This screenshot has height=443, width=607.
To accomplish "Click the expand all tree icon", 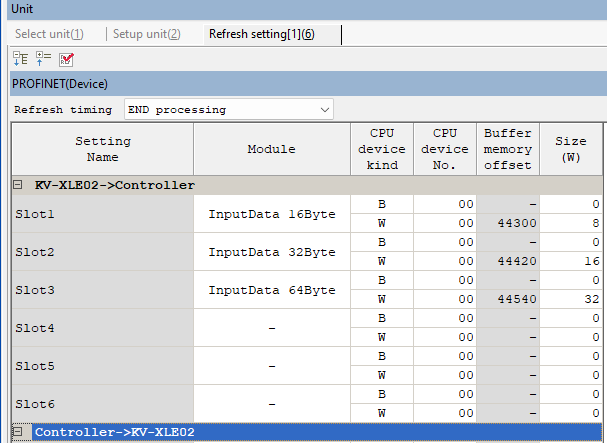I will (x=21, y=59).
